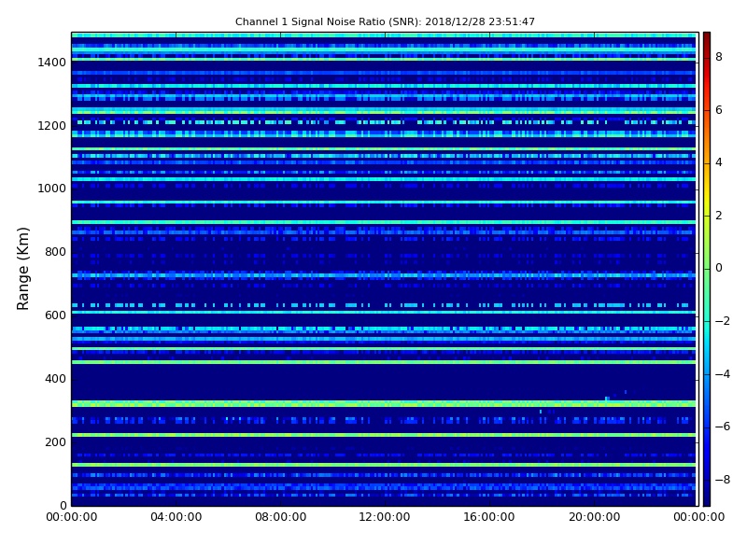Screen dimensions: 747x560
Task: Click the yellow region of the colorbar
Action: coord(707,193)
